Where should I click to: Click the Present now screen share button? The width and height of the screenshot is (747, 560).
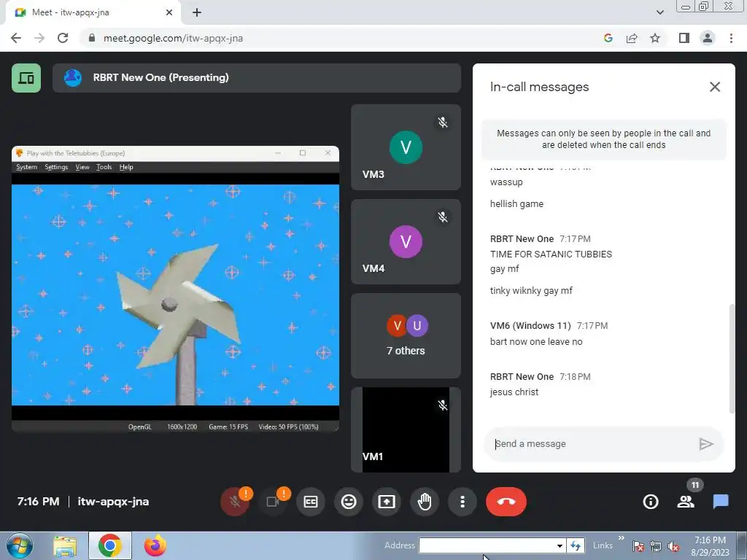[x=387, y=502]
